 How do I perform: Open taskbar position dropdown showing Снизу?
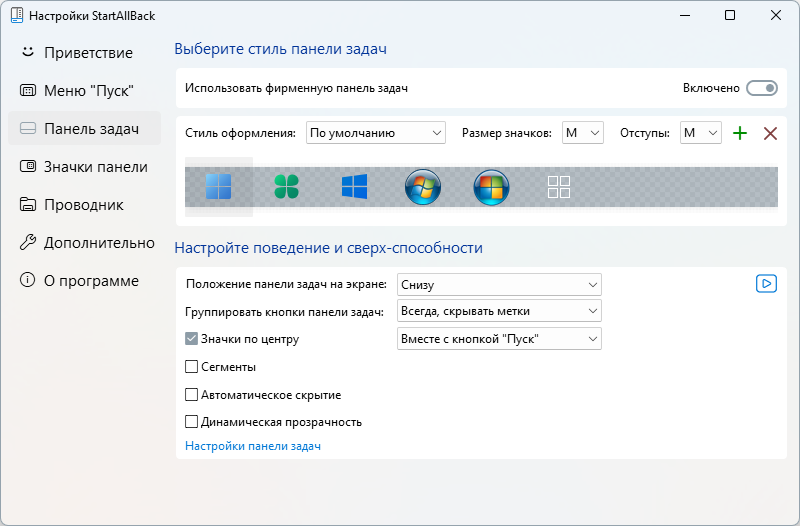click(x=499, y=285)
